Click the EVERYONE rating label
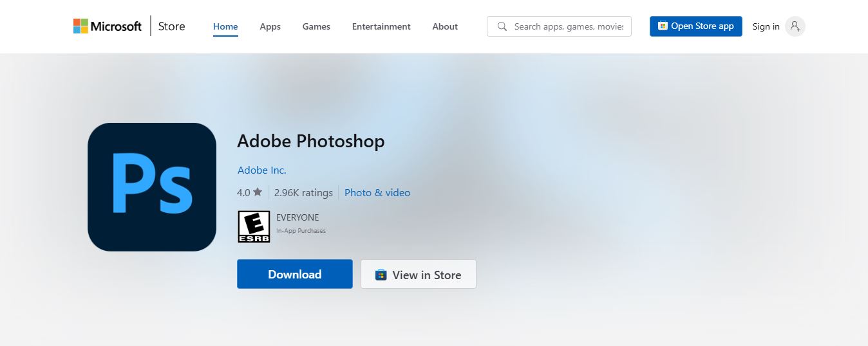The image size is (868, 346). coord(297,217)
